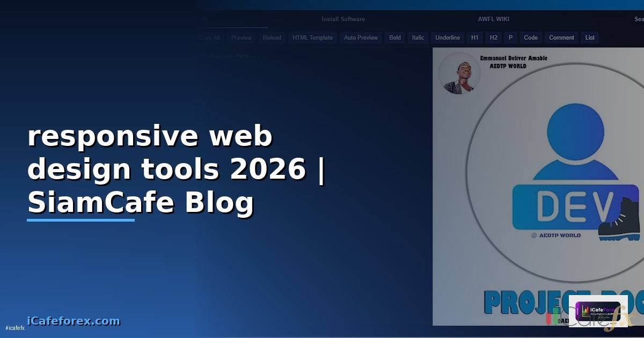Screen dimensions: 644x338
Task: Open the AWFL WIKI tab
Action: (x=493, y=19)
